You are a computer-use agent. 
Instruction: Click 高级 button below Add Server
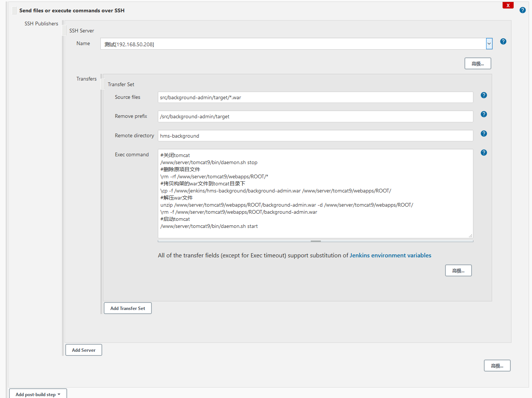[x=497, y=366]
